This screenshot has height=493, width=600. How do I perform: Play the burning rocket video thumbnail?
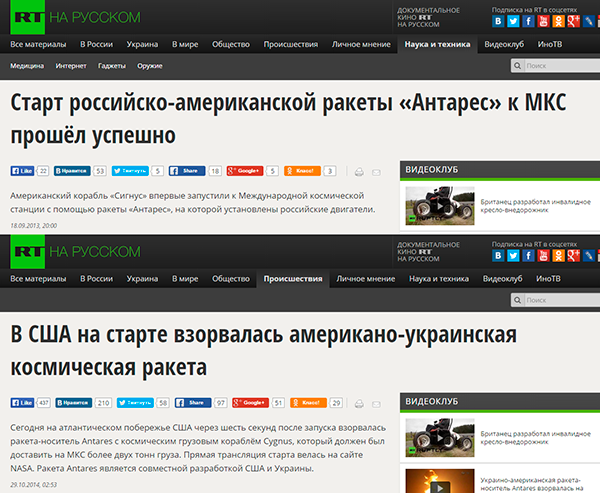(x=440, y=481)
